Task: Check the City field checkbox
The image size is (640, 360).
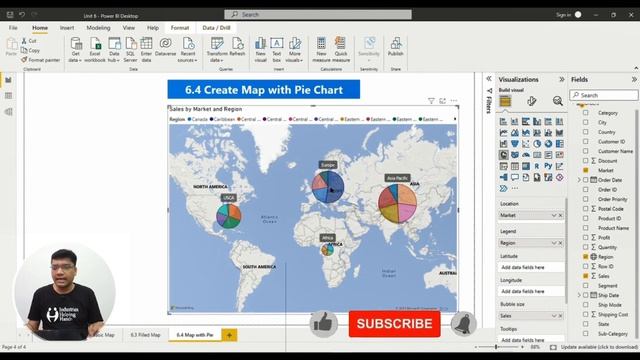Action: 586,122
